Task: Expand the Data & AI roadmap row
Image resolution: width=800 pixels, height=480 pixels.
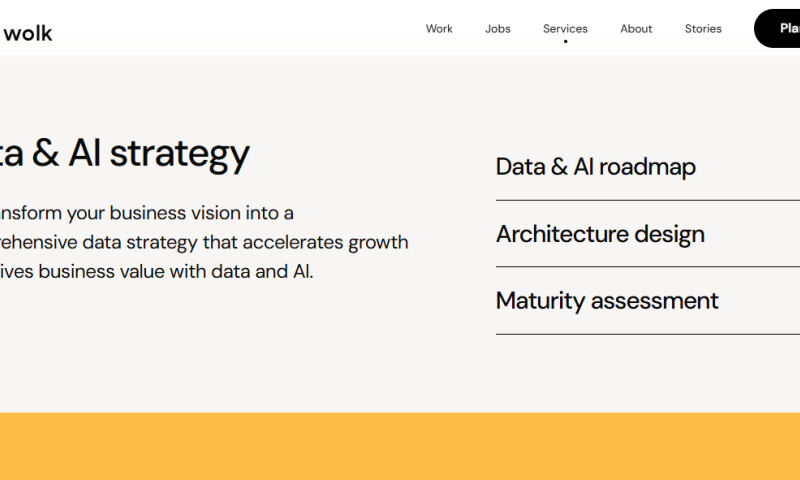Action: coord(596,167)
